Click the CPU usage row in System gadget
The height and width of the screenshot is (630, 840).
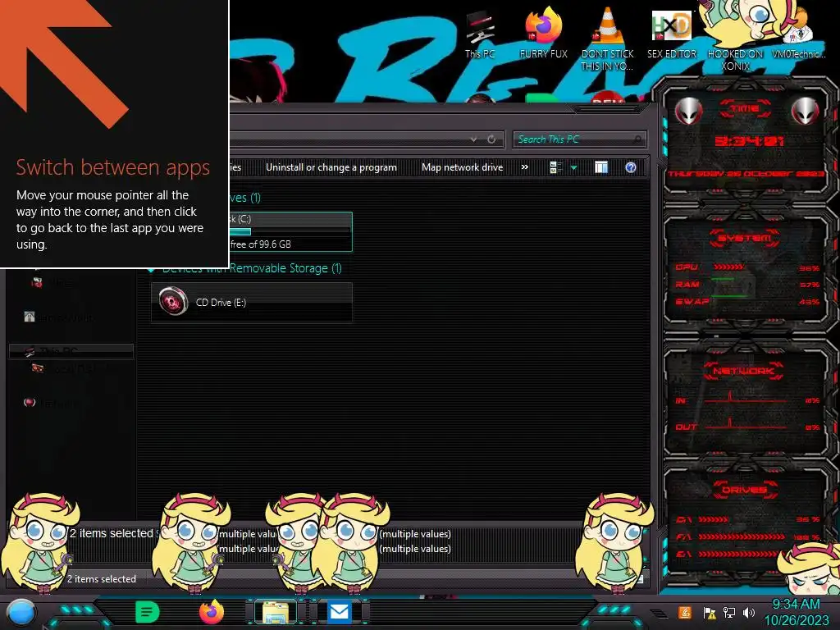point(747,267)
